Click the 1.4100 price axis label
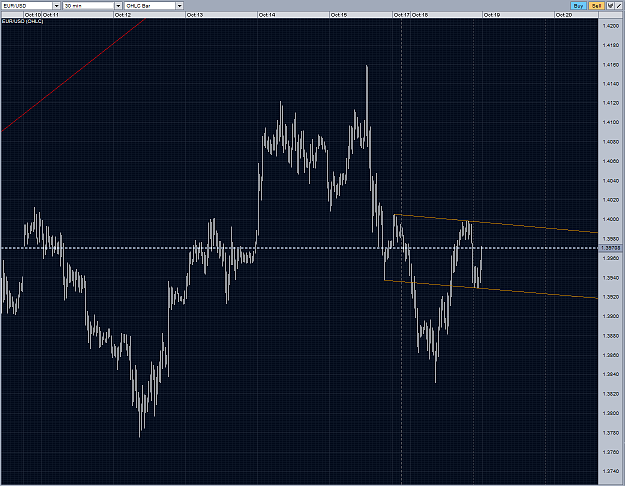Image resolution: width=625 pixels, height=486 pixels. point(611,122)
